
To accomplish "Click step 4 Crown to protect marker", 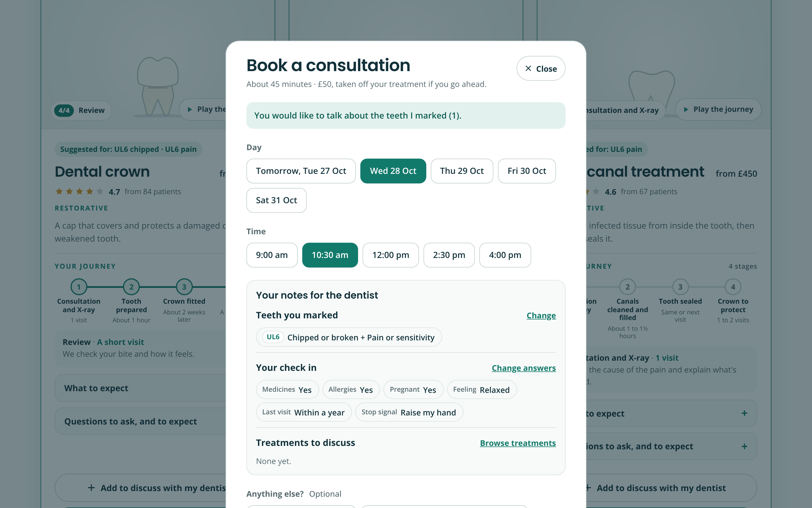I will (733, 287).
